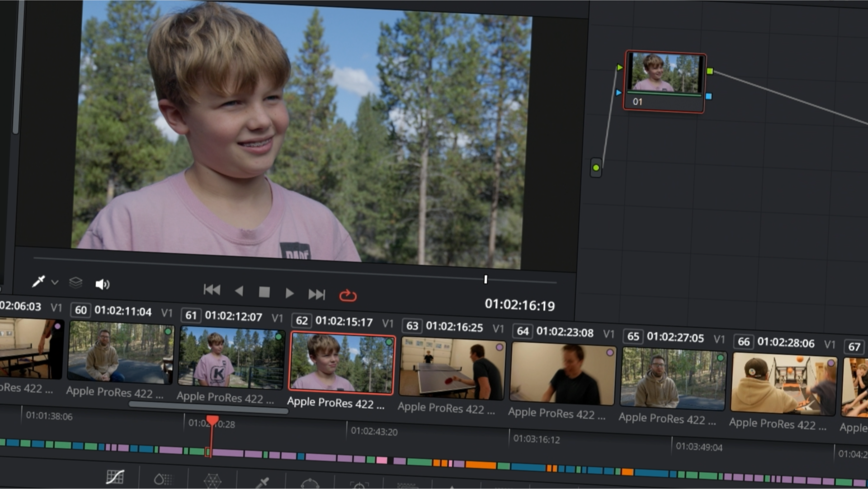Viewport: 868px width, 489px height.
Task: Mute audio with the speaker icon
Action: point(102,284)
